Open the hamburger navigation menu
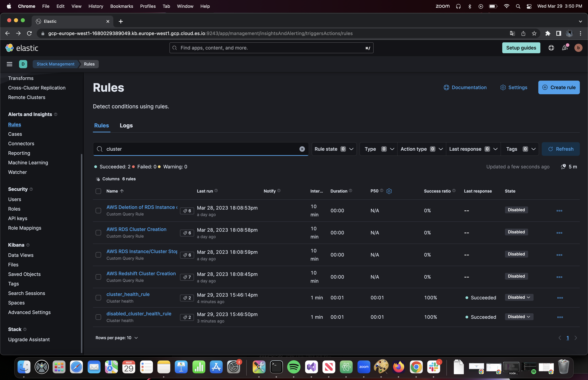 (9, 64)
